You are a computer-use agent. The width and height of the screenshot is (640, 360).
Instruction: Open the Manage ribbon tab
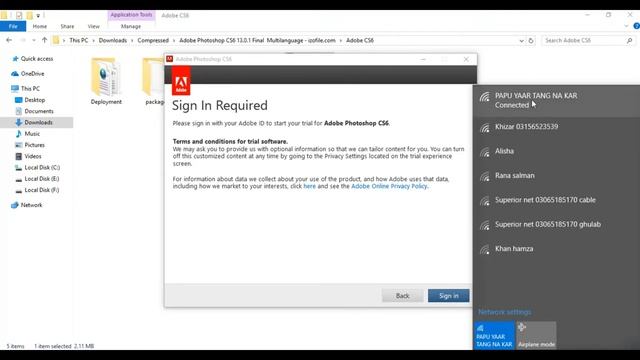(x=131, y=26)
